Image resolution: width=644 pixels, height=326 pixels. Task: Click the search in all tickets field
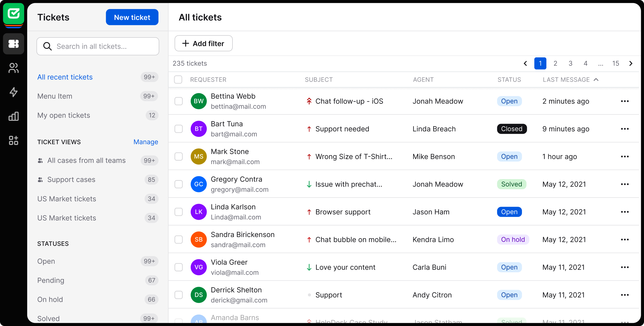click(98, 46)
